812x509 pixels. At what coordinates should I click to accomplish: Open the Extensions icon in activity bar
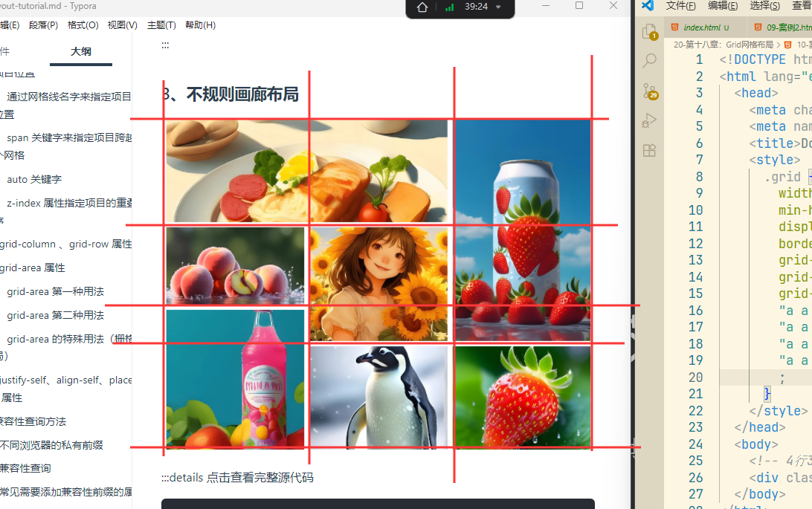pos(649,150)
